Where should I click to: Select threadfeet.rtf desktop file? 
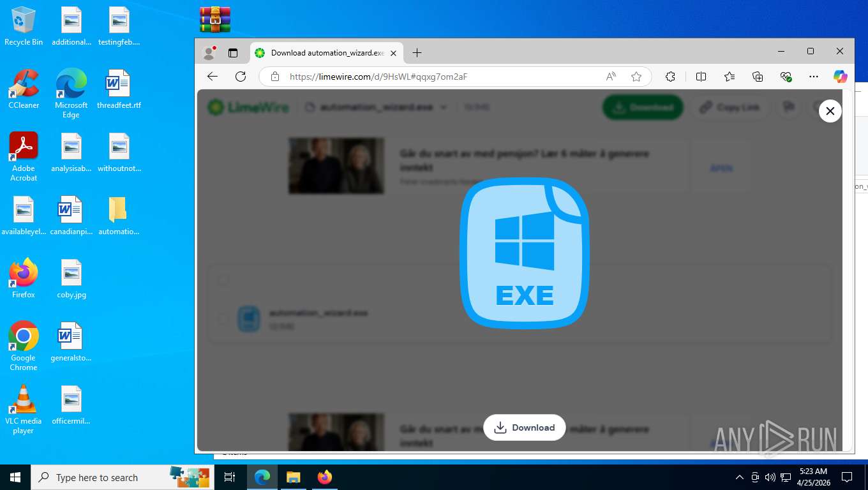point(119,89)
